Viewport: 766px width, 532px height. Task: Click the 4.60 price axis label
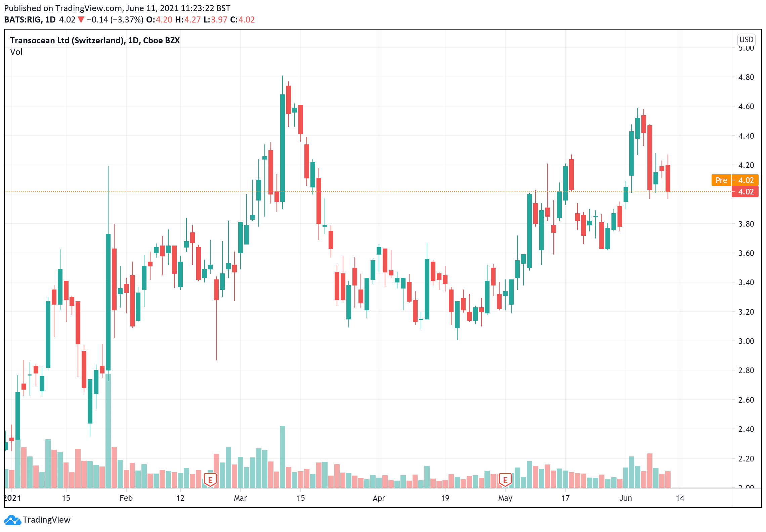pos(746,106)
